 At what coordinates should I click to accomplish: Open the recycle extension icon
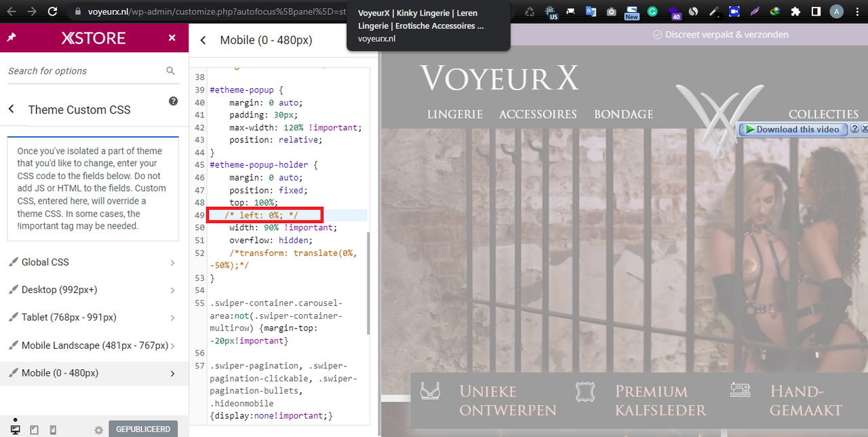pos(530,12)
